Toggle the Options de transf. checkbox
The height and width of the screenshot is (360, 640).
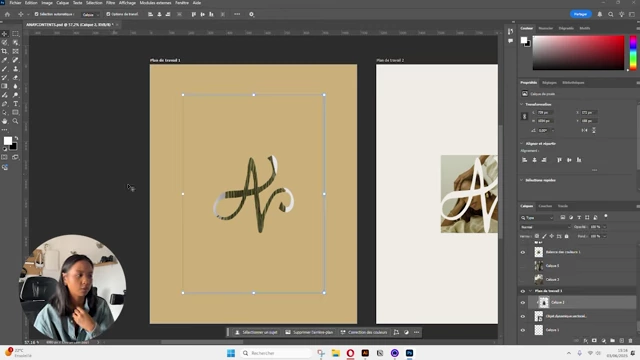108,14
